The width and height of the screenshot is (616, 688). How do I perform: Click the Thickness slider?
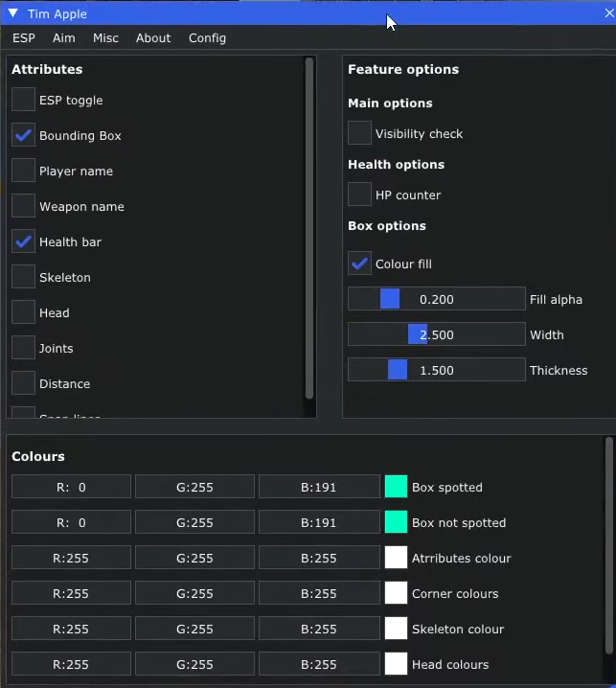point(436,370)
